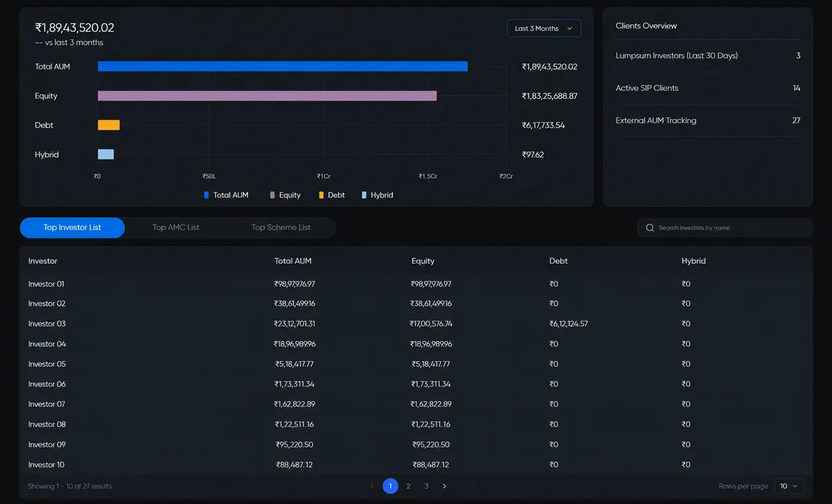Image resolution: width=832 pixels, height=504 pixels.
Task: Select the Investor 06 row
Action: [x=416, y=384]
